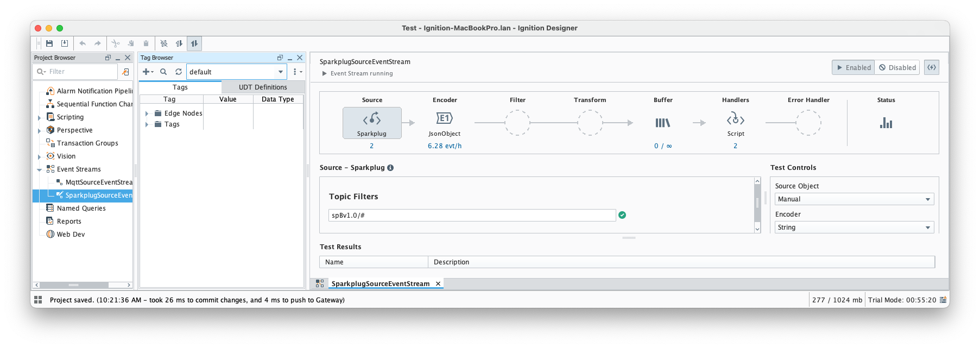Click the Data Type column header

(278, 99)
